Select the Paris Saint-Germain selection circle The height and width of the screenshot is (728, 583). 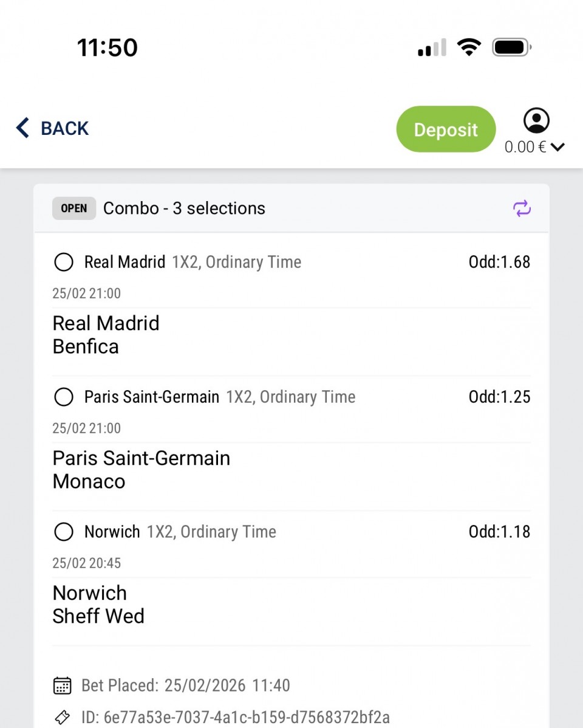coord(64,397)
